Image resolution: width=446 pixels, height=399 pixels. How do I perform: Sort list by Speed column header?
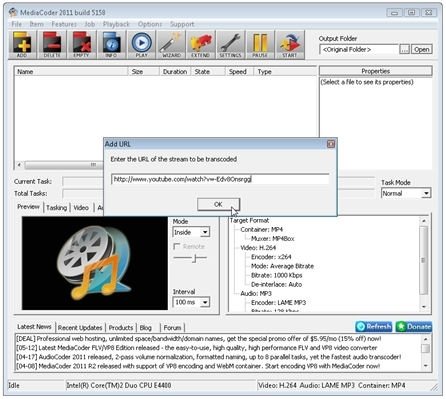[x=239, y=72]
